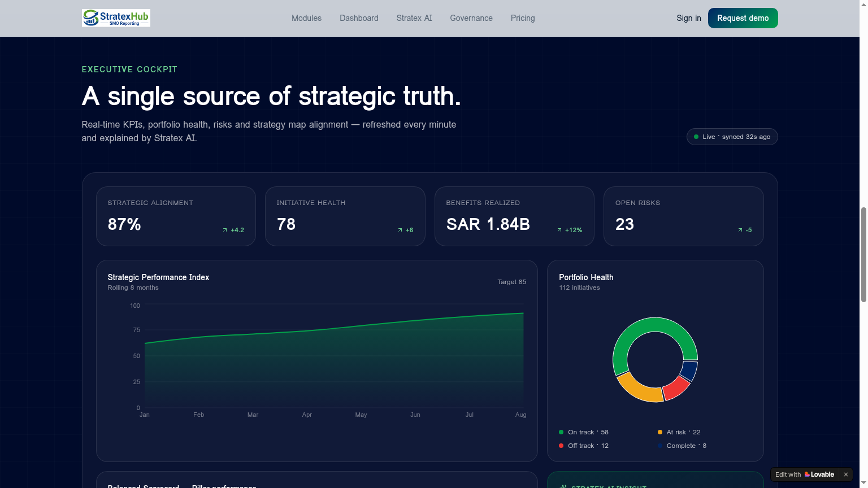Click the StratexHub logo

(x=116, y=18)
